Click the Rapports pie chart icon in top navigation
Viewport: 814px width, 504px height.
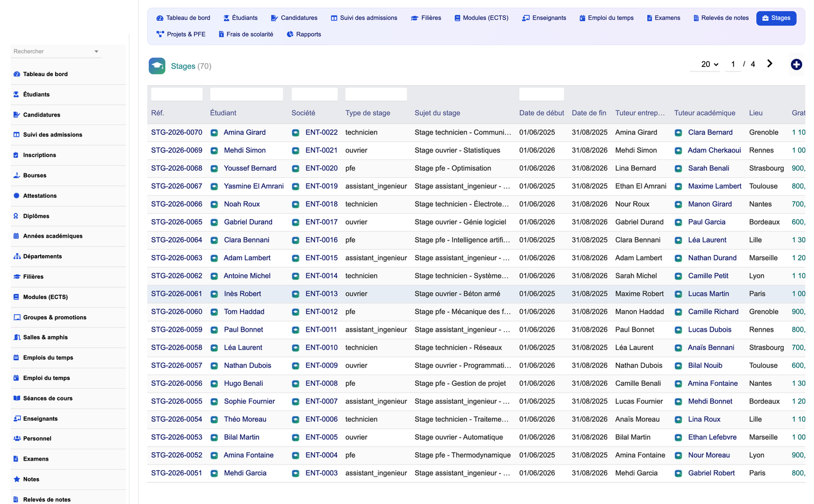(290, 34)
